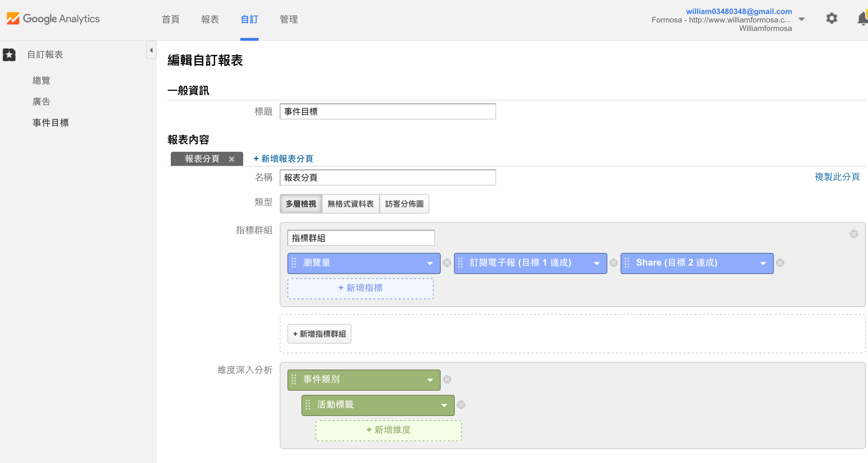Image resolution: width=868 pixels, height=463 pixels.
Task: Open the Share (目標 2 達成) dropdown
Action: pyautogui.click(x=763, y=263)
